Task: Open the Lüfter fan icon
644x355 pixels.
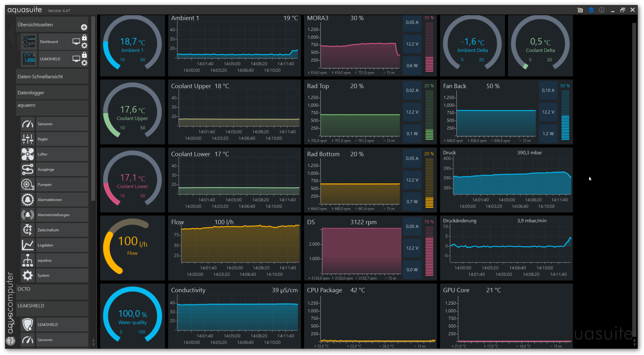Action: pyautogui.click(x=27, y=154)
